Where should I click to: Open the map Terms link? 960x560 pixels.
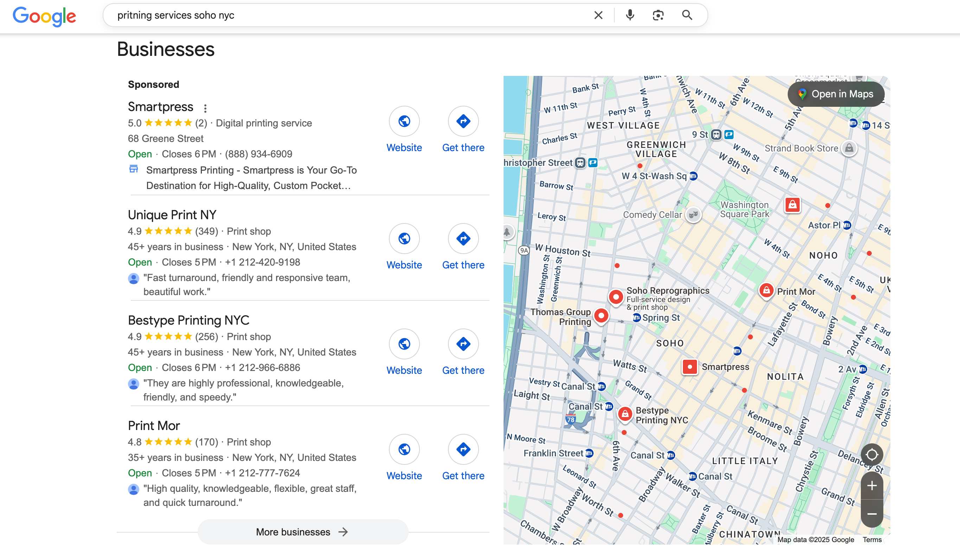coord(872,539)
